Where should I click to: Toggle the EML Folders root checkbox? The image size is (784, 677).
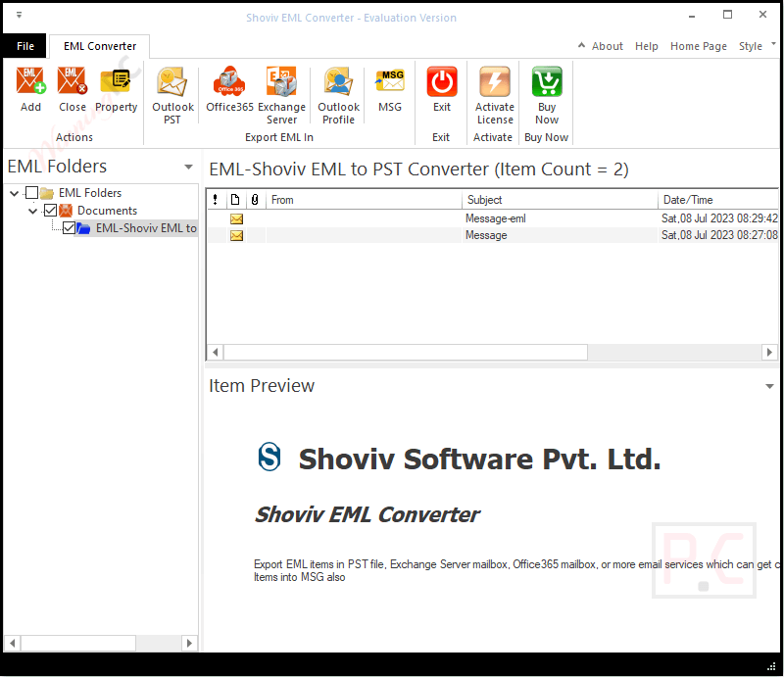[x=31, y=192]
